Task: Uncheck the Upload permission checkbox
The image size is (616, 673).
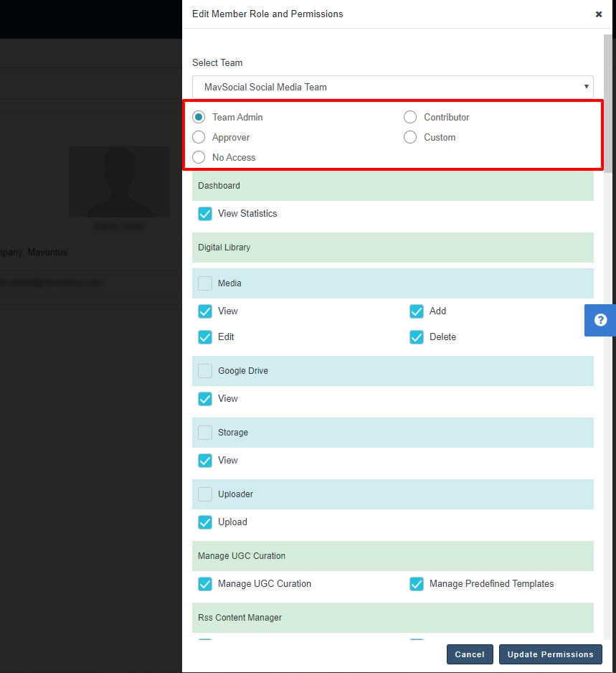Action: [205, 522]
